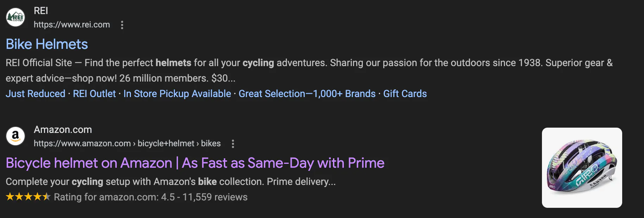The image size is (644, 218).
Task: Open the "Bike Helmets" result title
Action: coord(47,44)
